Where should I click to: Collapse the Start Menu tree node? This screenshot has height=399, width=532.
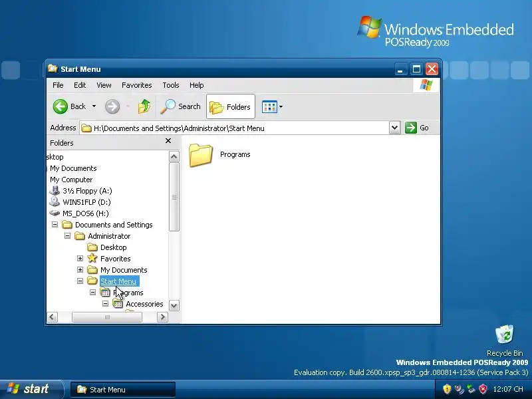coord(80,281)
